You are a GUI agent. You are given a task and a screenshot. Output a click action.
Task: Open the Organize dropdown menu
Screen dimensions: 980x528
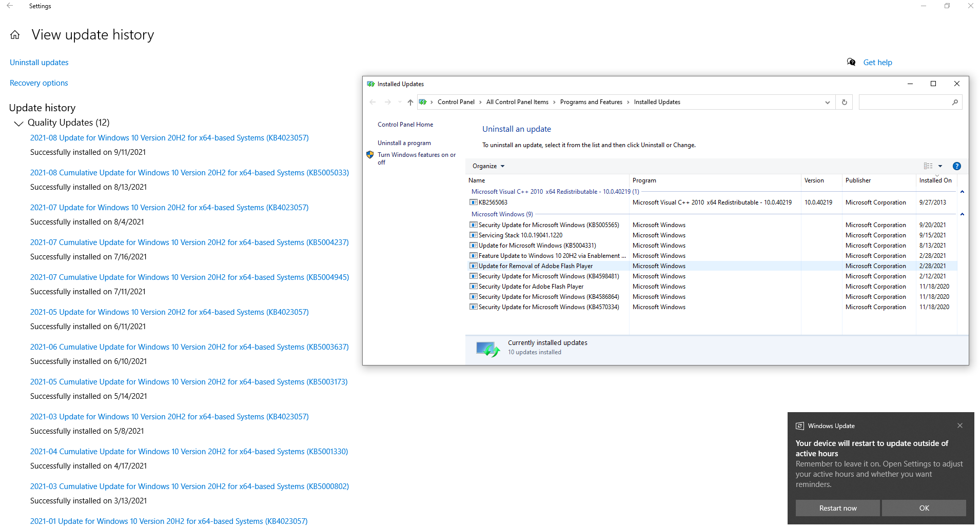pyautogui.click(x=487, y=166)
